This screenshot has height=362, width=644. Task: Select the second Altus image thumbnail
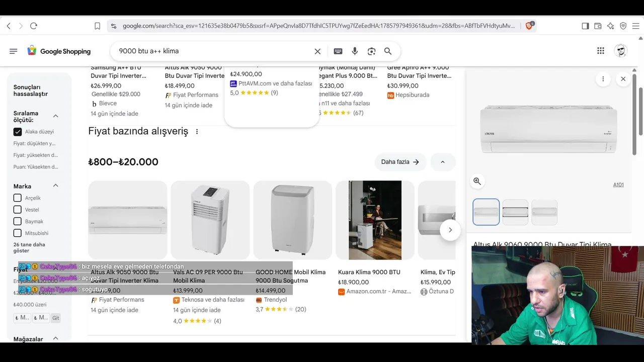coord(515,212)
